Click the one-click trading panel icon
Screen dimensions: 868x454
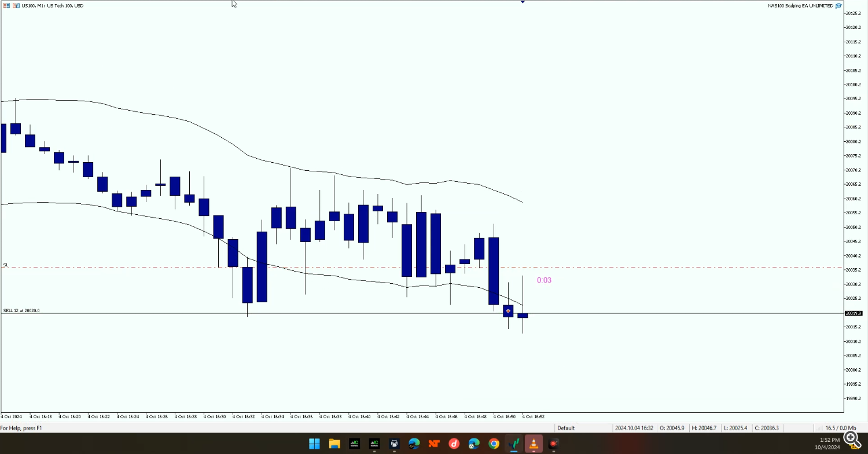point(6,6)
